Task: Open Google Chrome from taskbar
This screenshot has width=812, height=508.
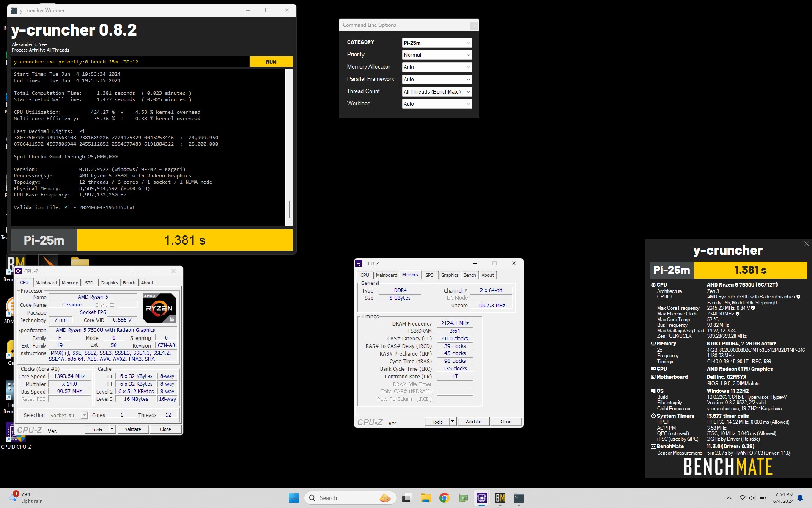Action: [x=444, y=498]
